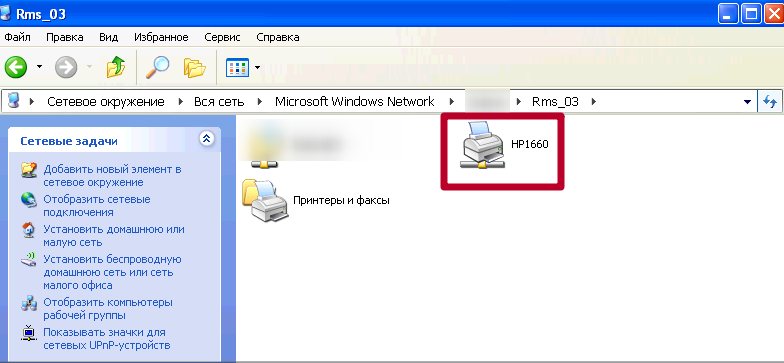
Task: Open the Избранное menu
Action: click(161, 37)
